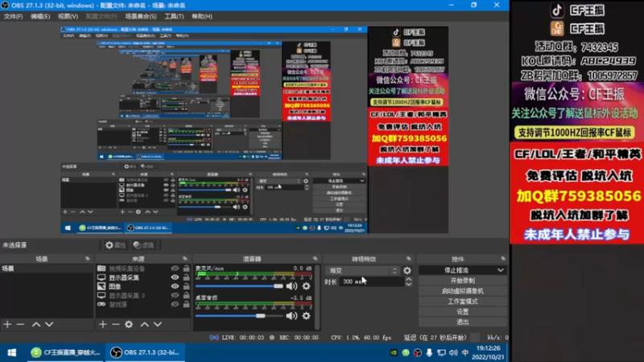Add a new source with the plus icon in the 来源 panel
This screenshot has width=644, height=362.
point(103,324)
